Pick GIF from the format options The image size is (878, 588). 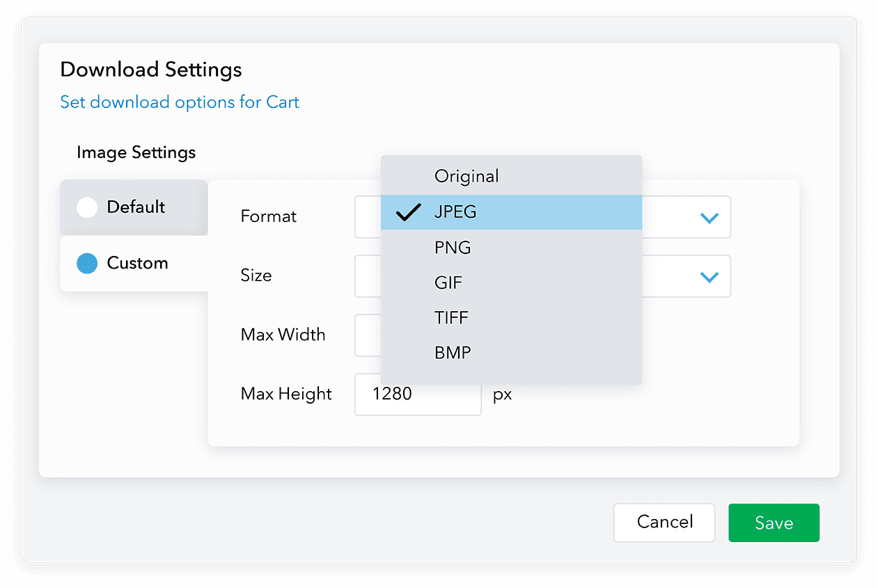pyautogui.click(x=448, y=283)
